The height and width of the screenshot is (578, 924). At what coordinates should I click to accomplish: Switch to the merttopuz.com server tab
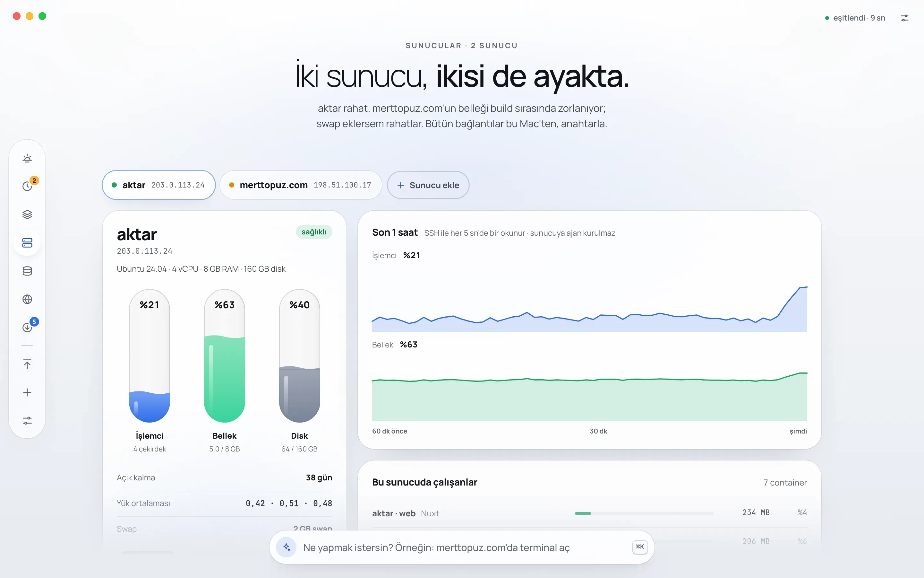coord(301,185)
